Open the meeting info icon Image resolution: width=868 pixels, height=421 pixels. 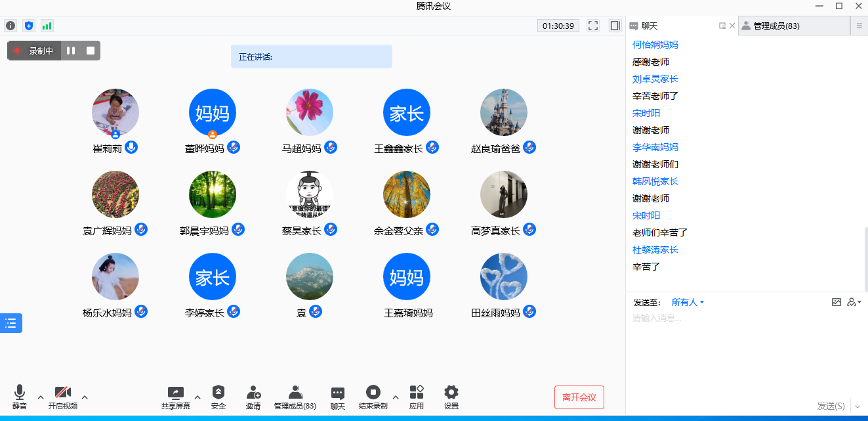(10, 26)
